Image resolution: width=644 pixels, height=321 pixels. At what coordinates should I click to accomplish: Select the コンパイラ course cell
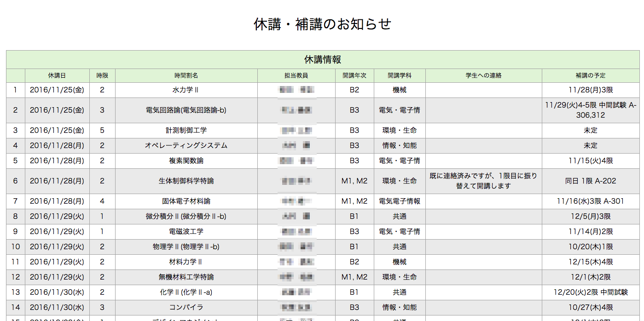pos(186,308)
